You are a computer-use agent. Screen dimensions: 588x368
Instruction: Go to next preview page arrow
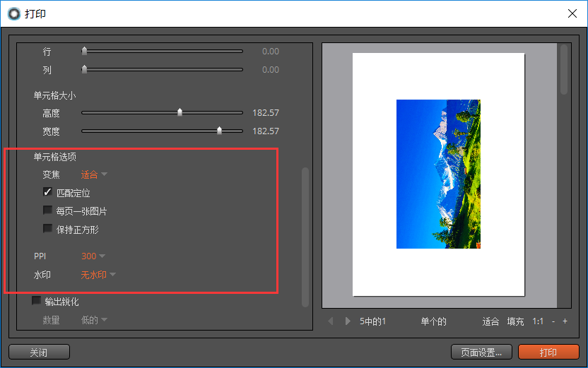pos(348,321)
